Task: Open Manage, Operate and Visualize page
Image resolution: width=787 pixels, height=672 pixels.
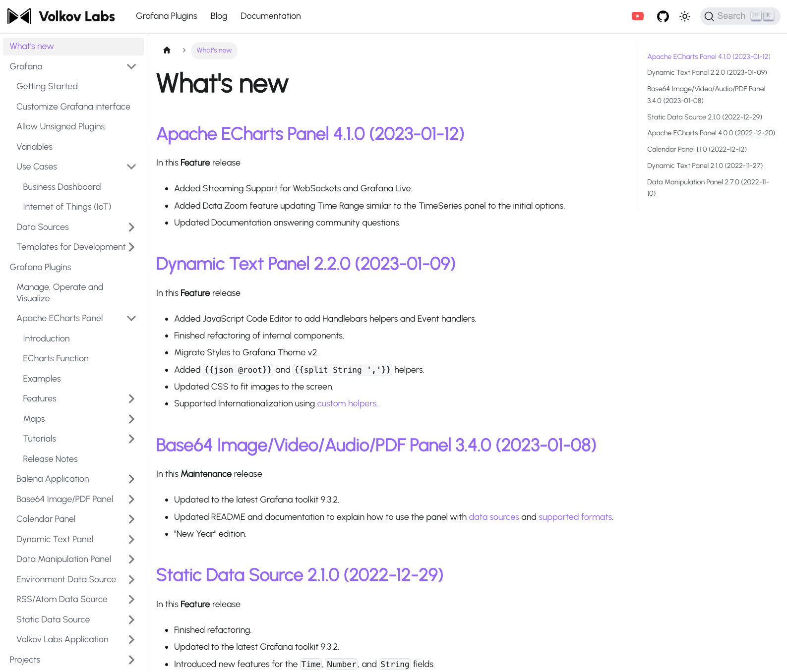Action: click(x=60, y=292)
